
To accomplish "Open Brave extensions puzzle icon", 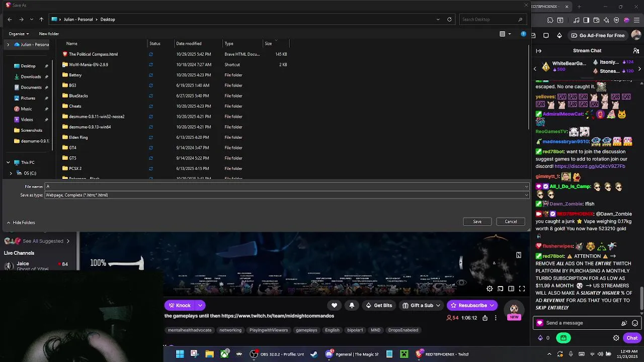I will (550, 20).
